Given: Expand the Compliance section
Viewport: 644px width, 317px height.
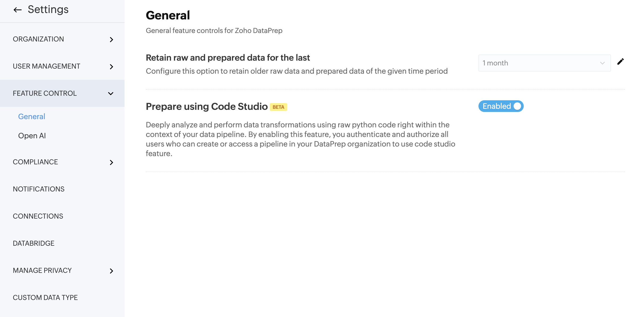Looking at the screenshot, I should pyautogui.click(x=35, y=162).
